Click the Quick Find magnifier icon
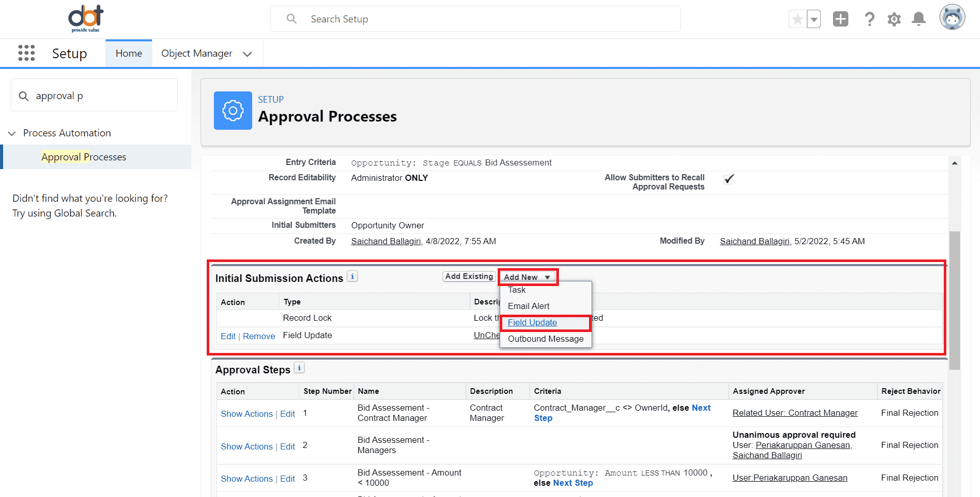Image resolution: width=980 pixels, height=497 pixels. 23,96
